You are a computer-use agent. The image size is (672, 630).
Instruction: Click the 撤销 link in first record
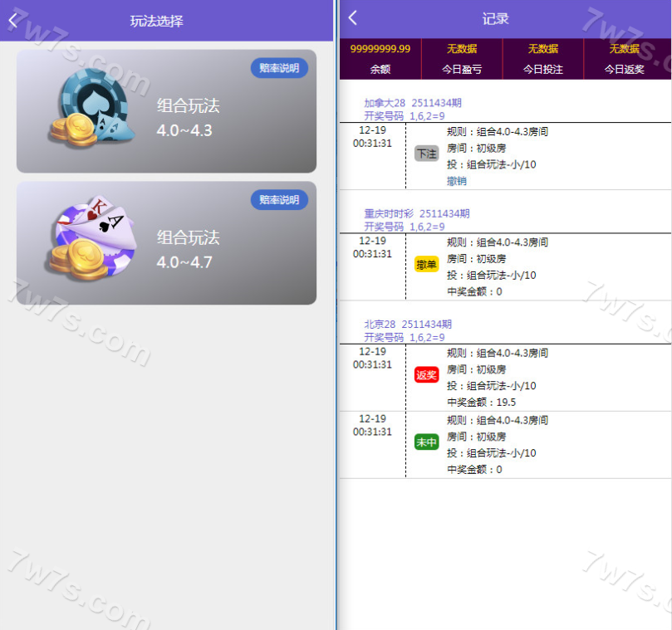pyautogui.click(x=456, y=181)
